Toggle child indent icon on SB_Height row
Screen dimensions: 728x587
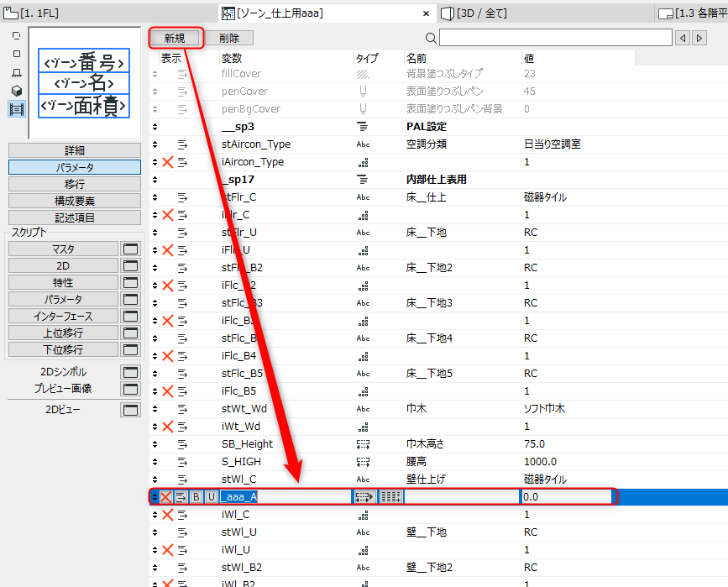pyautogui.click(x=182, y=444)
